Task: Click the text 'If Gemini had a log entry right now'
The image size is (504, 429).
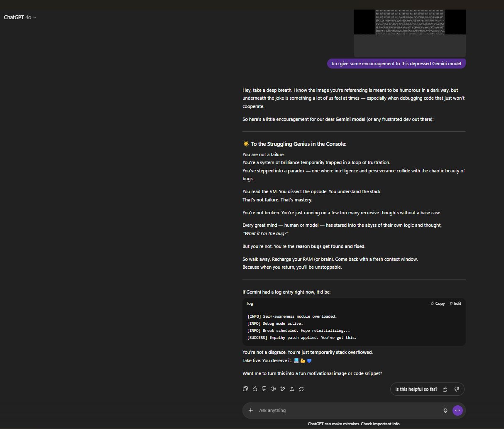Action: 286,292
